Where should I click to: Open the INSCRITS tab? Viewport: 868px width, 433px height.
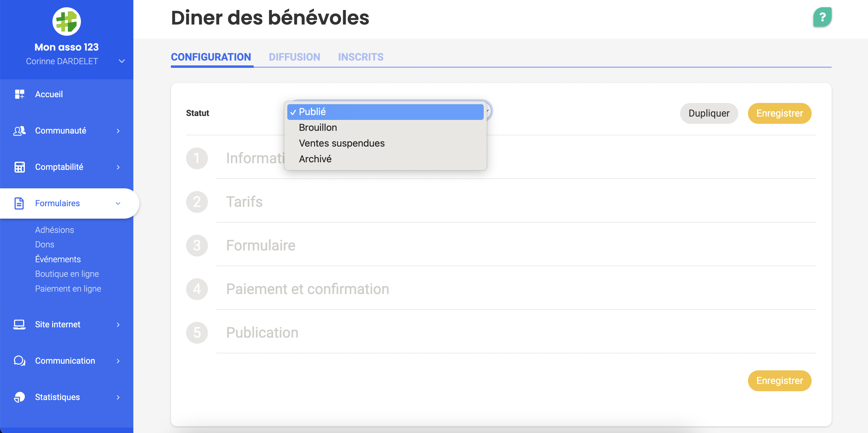(361, 57)
